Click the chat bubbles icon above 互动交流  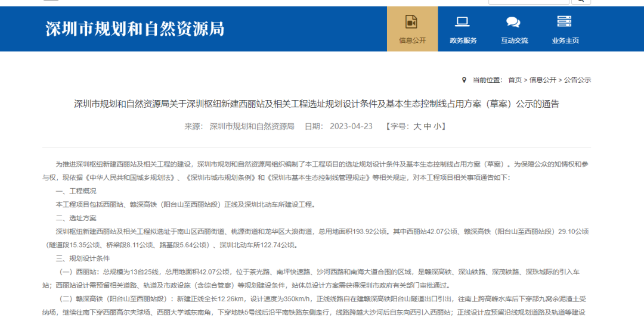pyautogui.click(x=513, y=22)
